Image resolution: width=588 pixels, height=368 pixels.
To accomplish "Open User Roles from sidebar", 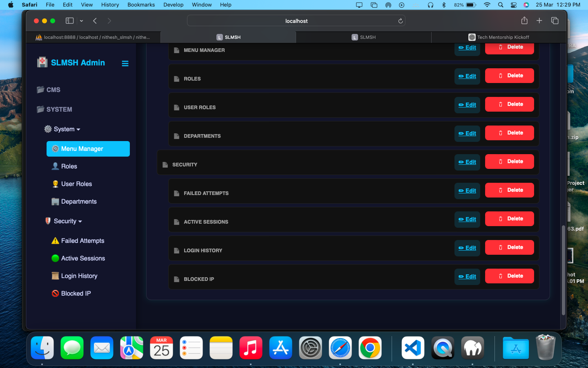I will [x=76, y=184].
